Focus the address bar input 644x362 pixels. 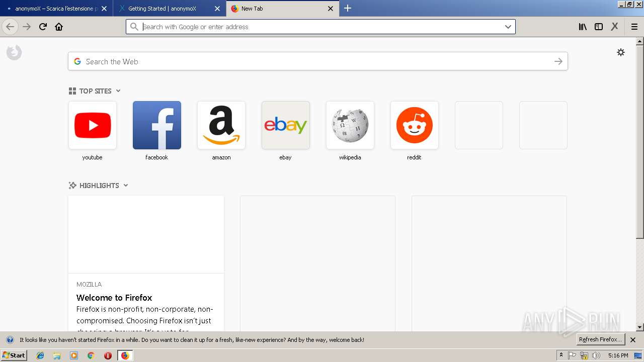[x=319, y=27]
